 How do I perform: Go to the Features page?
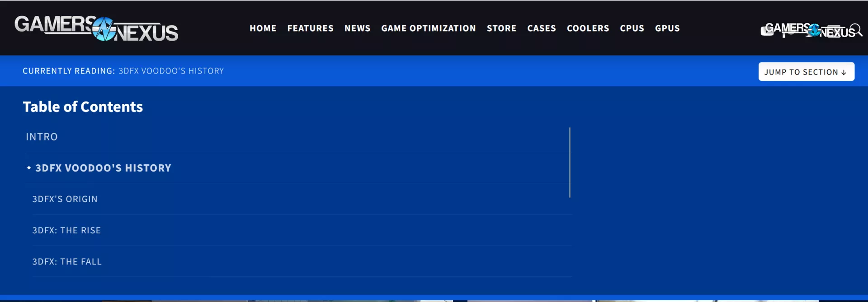click(310, 28)
